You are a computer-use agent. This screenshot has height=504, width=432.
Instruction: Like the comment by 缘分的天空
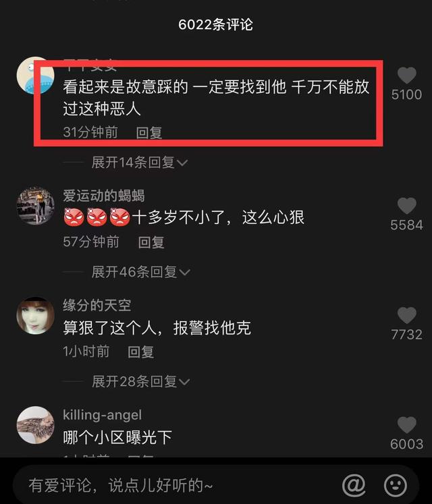[406, 315]
